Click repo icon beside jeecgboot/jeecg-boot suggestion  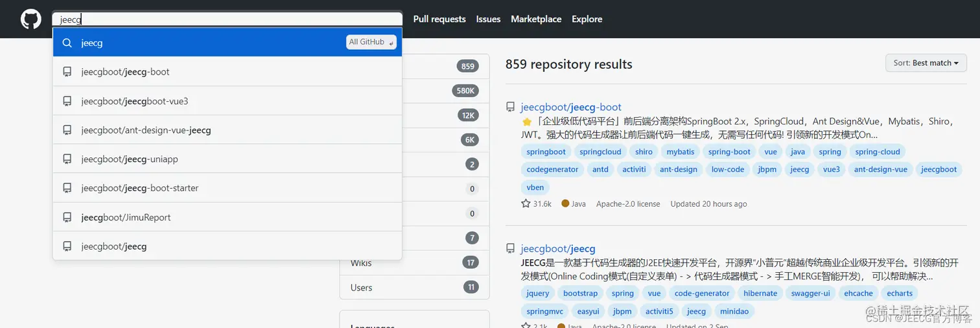[x=67, y=72]
